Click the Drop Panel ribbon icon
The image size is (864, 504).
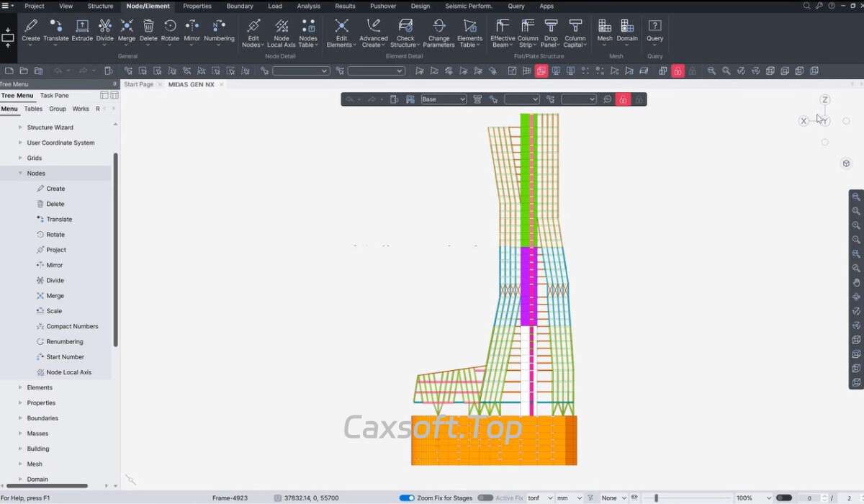click(551, 32)
